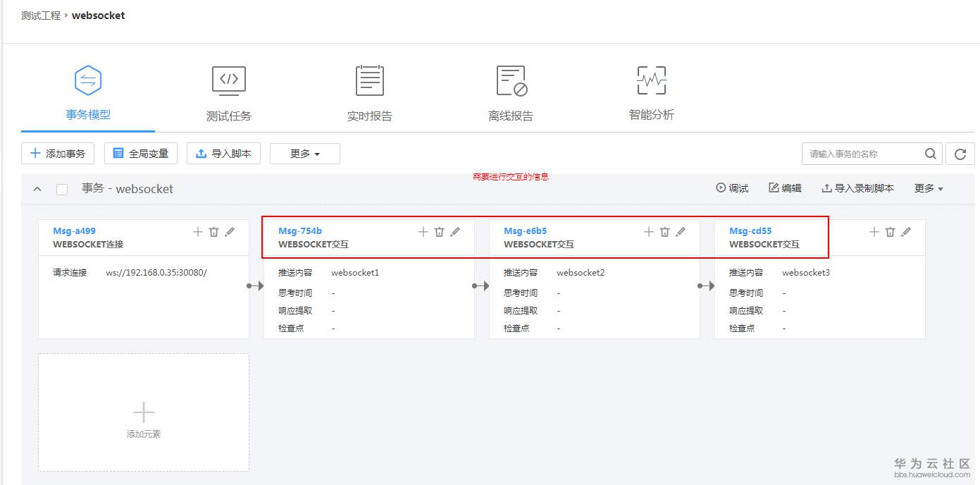
Task: Edit Msg-754b with the pencil icon
Action: [455, 231]
